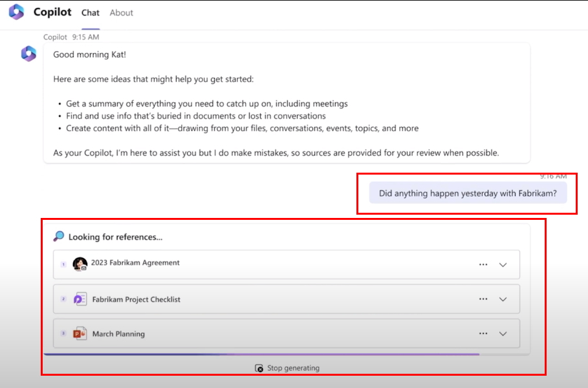The image size is (588, 388).
Task: Click the 'Good morning Kat!' greeting text
Action: pos(90,54)
